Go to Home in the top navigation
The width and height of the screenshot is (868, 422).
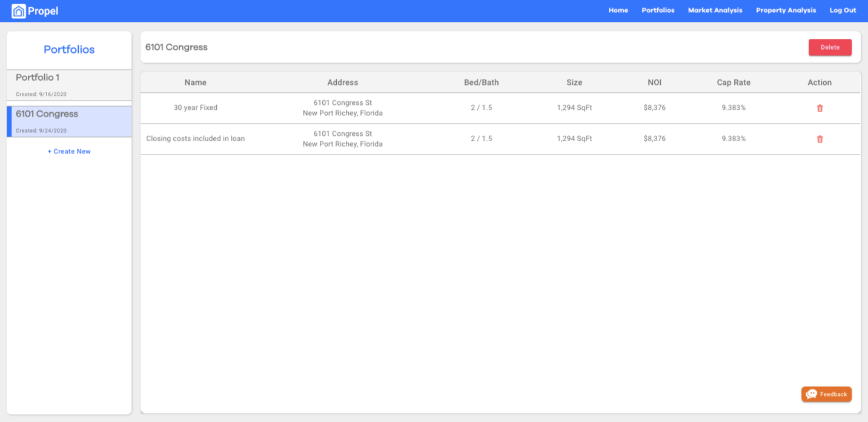tap(618, 10)
